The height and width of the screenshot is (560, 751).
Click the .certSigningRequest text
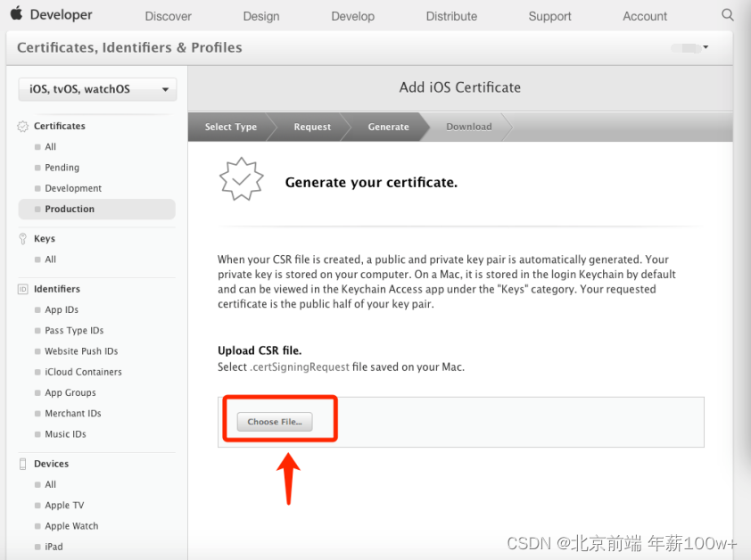coord(300,367)
